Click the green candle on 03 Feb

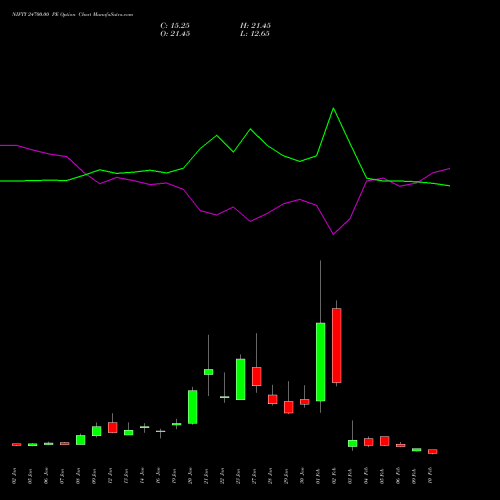(353, 443)
